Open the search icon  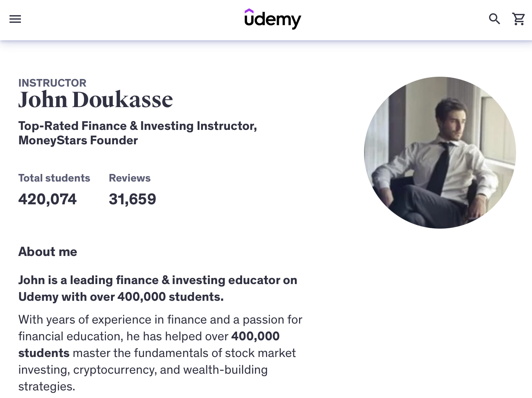tap(494, 19)
